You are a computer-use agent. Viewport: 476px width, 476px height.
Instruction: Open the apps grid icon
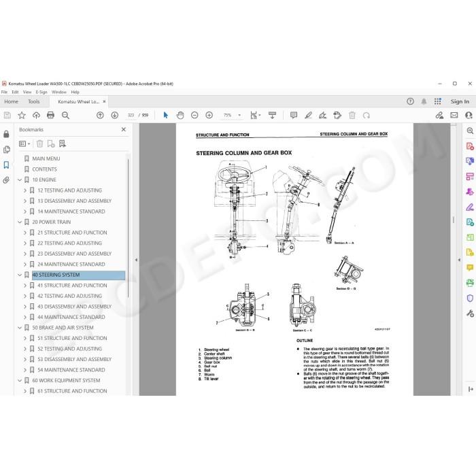[437, 101]
